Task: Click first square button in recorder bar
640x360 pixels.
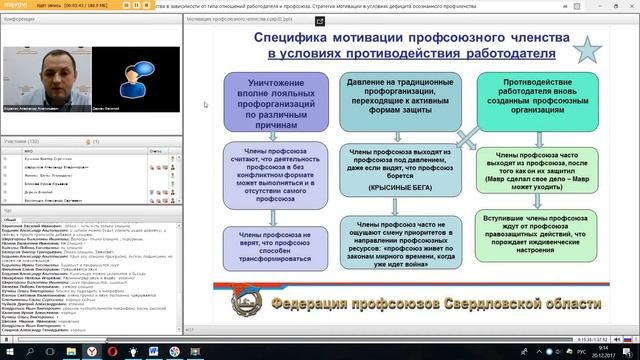Action: pos(127,5)
